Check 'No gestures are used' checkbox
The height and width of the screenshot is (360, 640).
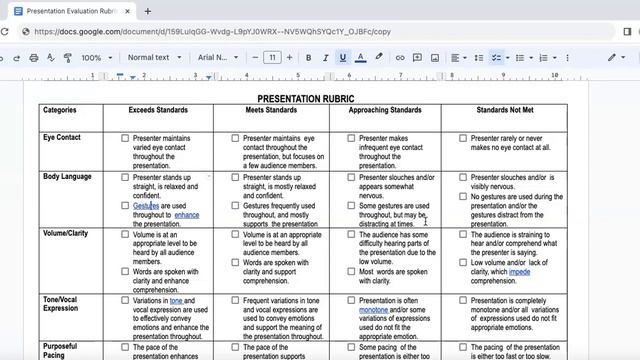[463, 196]
